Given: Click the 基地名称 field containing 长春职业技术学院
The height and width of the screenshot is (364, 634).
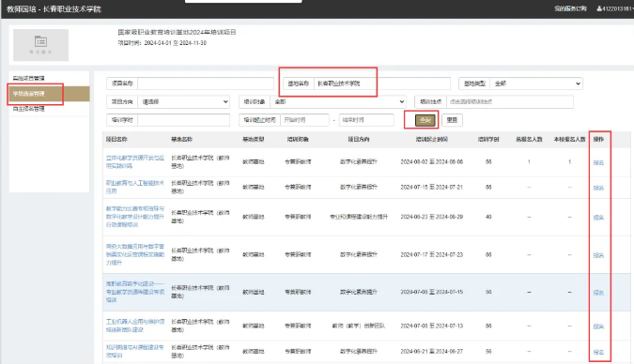Looking at the screenshot, I should pyautogui.click(x=381, y=83).
